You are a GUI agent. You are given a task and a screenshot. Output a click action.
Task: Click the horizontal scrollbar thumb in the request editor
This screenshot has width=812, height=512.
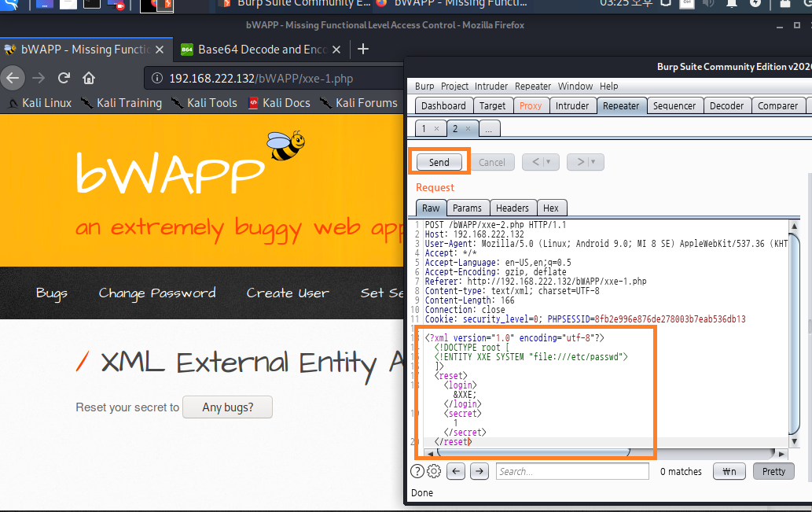pyautogui.click(x=534, y=452)
